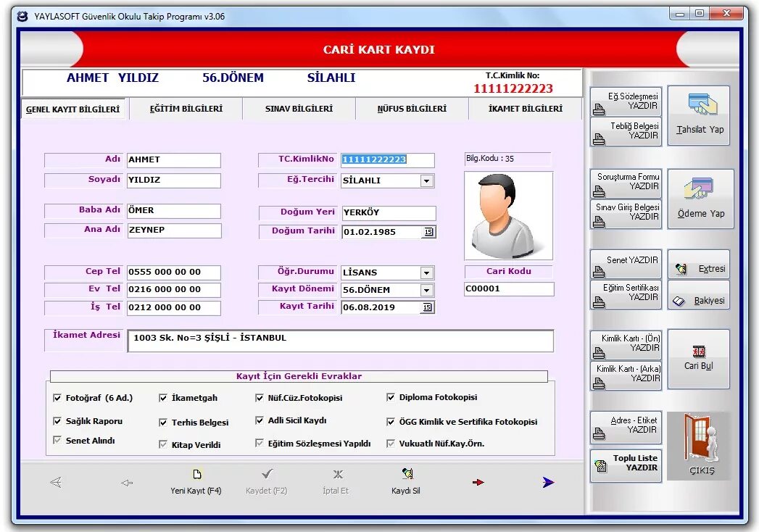
Task: Print Kimlik Kartı (Arka) printer icon
Action: tap(599, 383)
